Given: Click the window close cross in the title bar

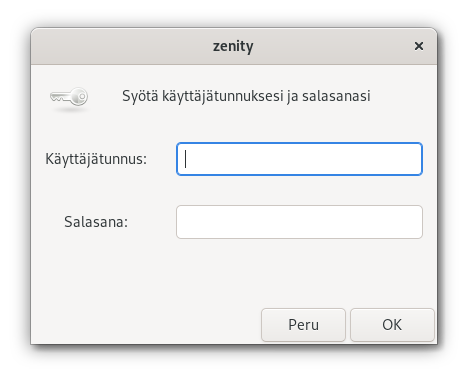Looking at the screenshot, I should 419,46.
